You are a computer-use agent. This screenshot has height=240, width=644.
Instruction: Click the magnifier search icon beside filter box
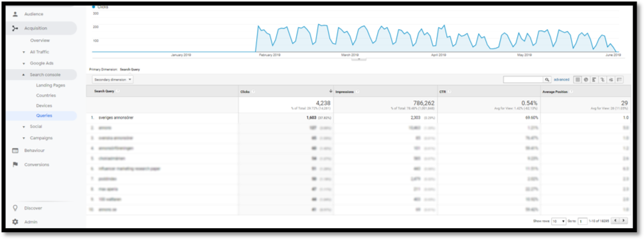click(x=547, y=80)
